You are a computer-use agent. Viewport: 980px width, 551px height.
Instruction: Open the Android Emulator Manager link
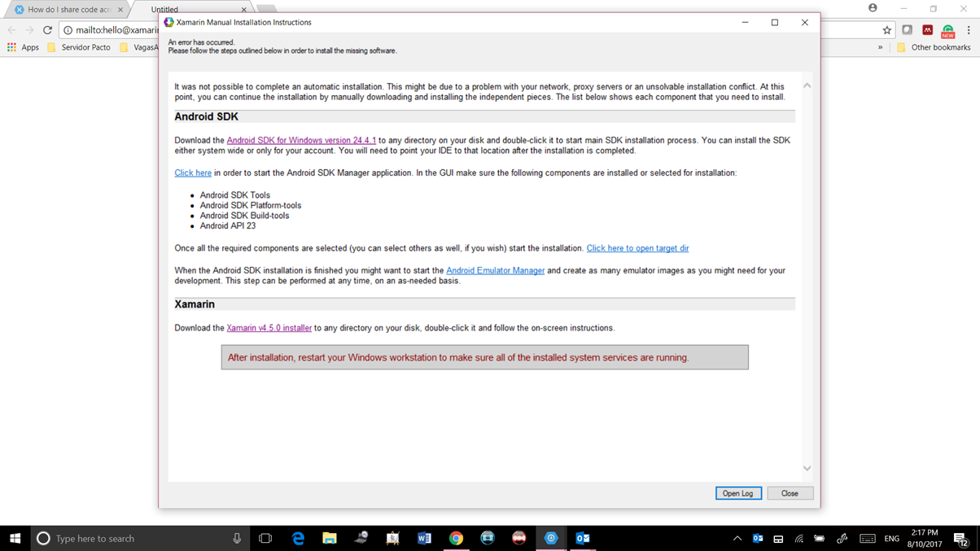[495, 271]
